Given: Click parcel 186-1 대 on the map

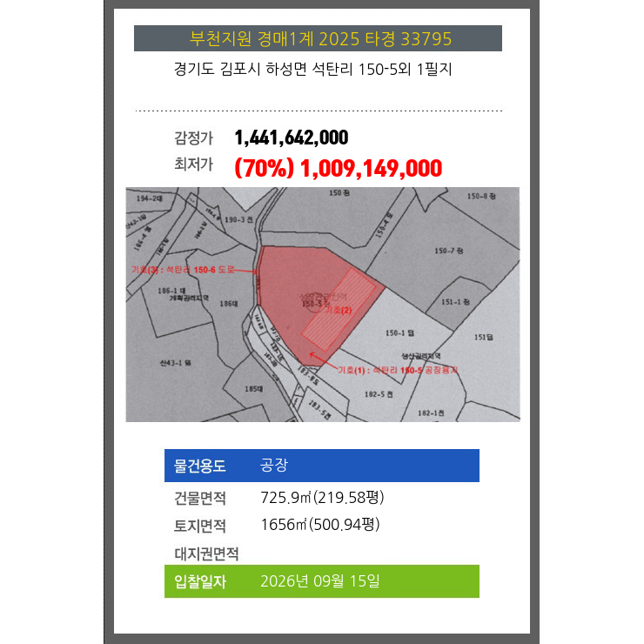Looking at the screenshot, I should click(171, 291).
